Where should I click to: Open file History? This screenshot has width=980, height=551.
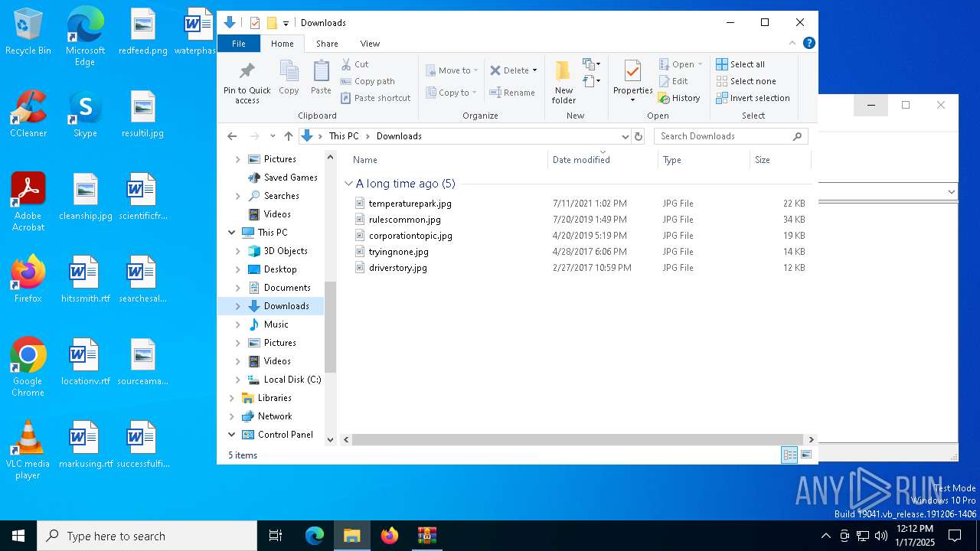pos(679,98)
